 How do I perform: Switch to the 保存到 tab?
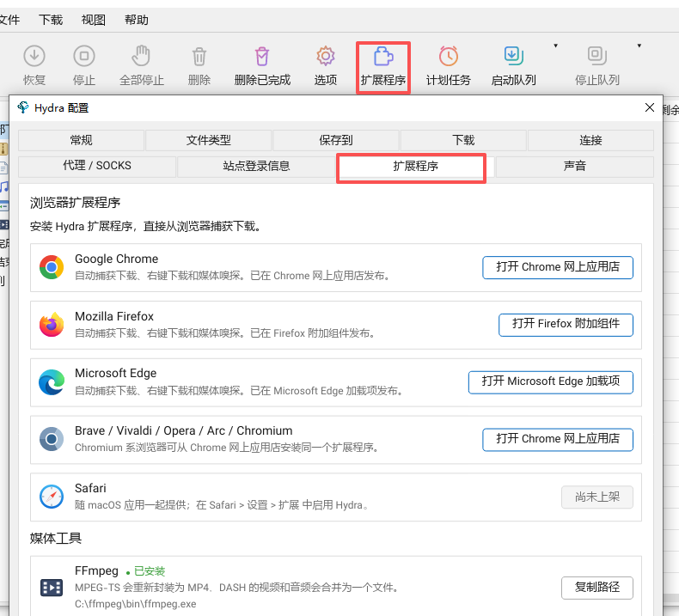(335, 140)
